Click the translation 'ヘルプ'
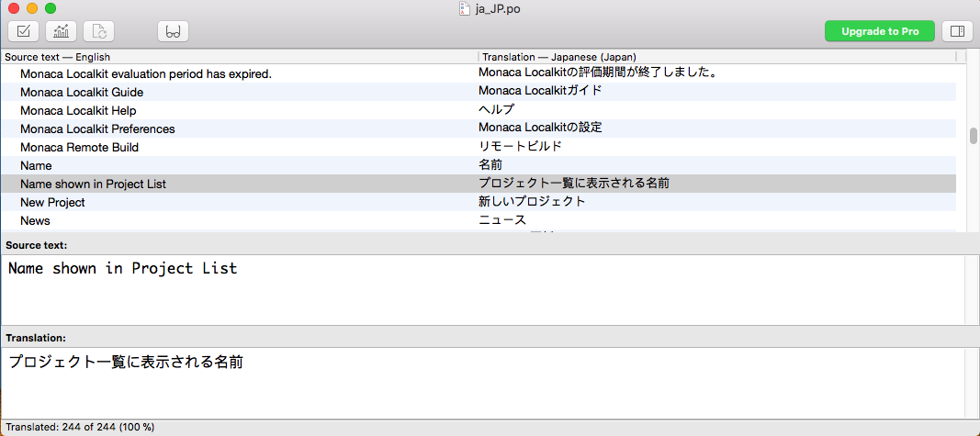Image resolution: width=980 pixels, height=436 pixels. (x=496, y=109)
